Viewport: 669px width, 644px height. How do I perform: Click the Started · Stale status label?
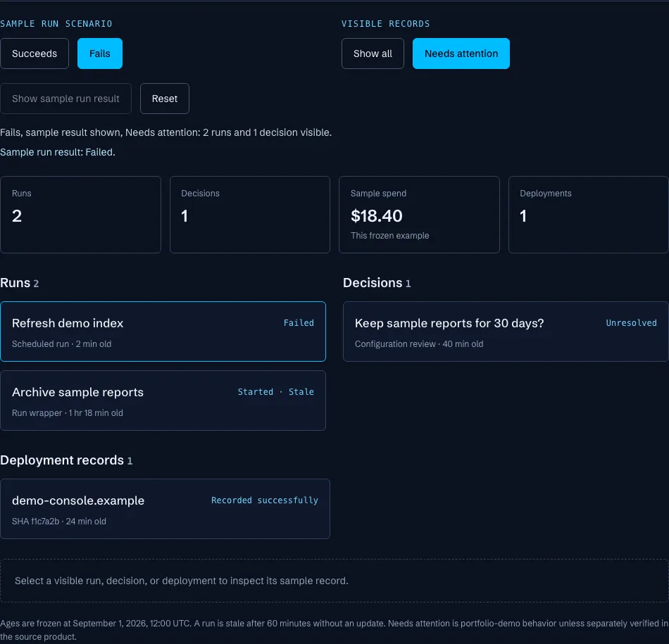pyautogui.click(x=275, y=391)
